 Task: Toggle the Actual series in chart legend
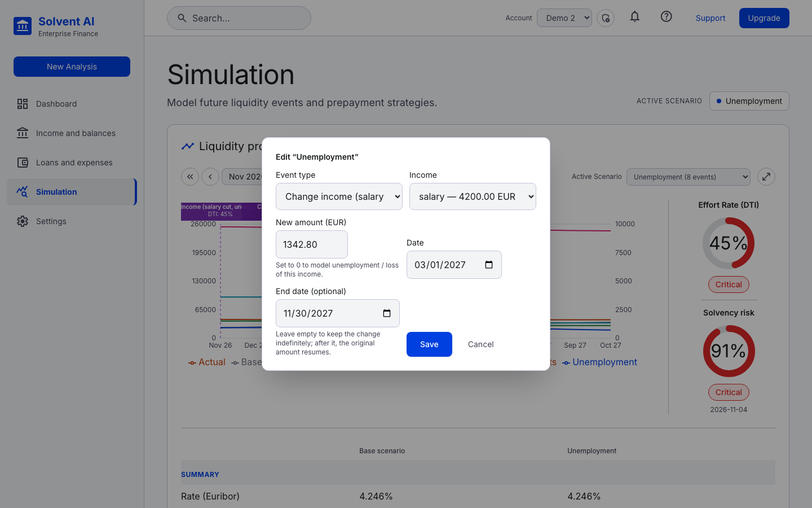(207, 362)
